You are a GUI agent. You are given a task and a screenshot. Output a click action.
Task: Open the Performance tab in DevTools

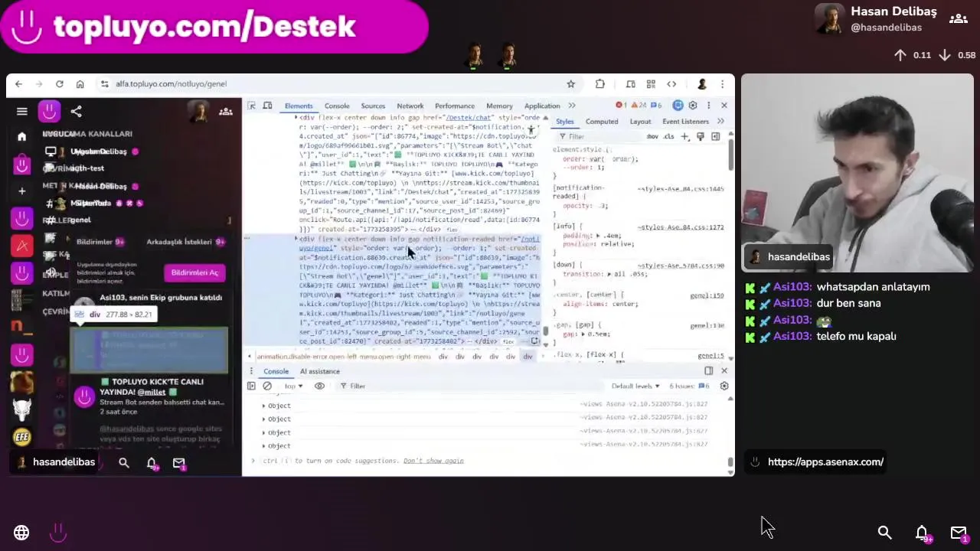pos(455,106)
